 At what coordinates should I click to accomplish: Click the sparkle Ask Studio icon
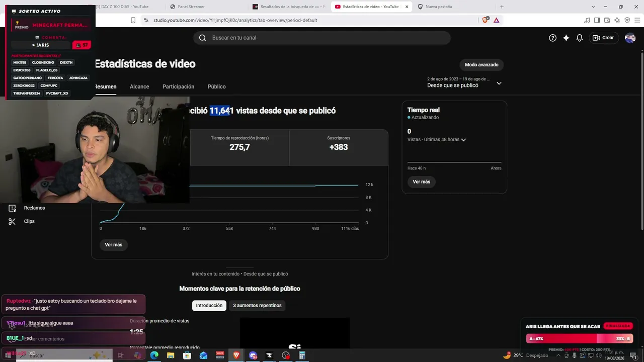(x=566, y=38)
